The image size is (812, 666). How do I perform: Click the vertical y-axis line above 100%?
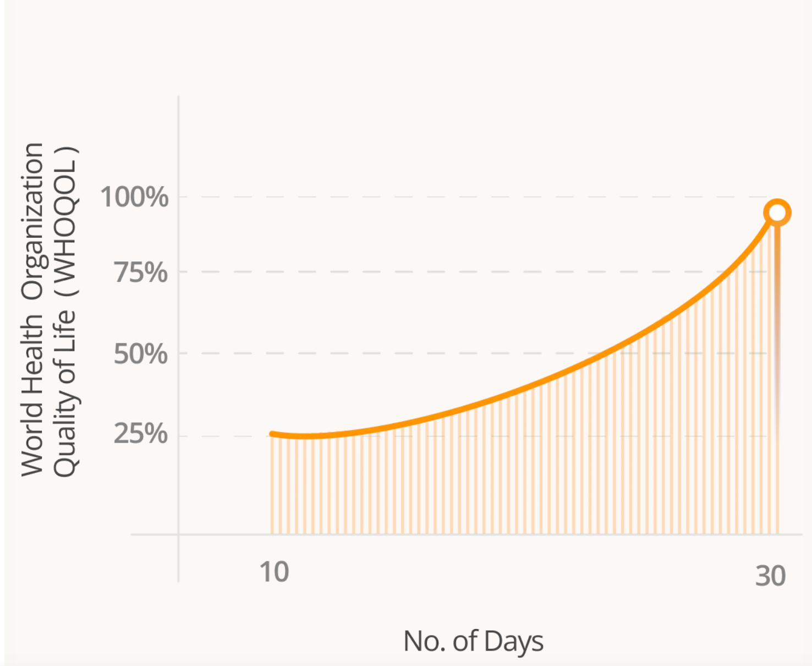coord(178,143)
